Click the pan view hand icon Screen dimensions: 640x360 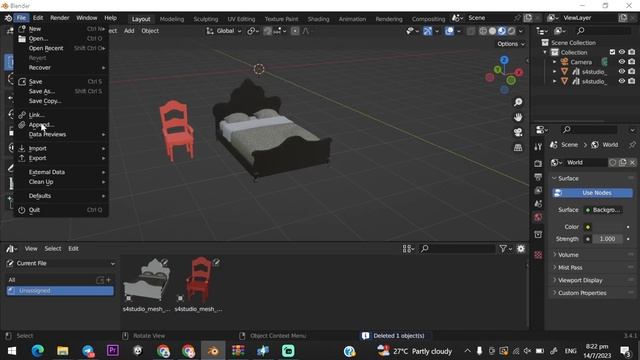[518, 117]
